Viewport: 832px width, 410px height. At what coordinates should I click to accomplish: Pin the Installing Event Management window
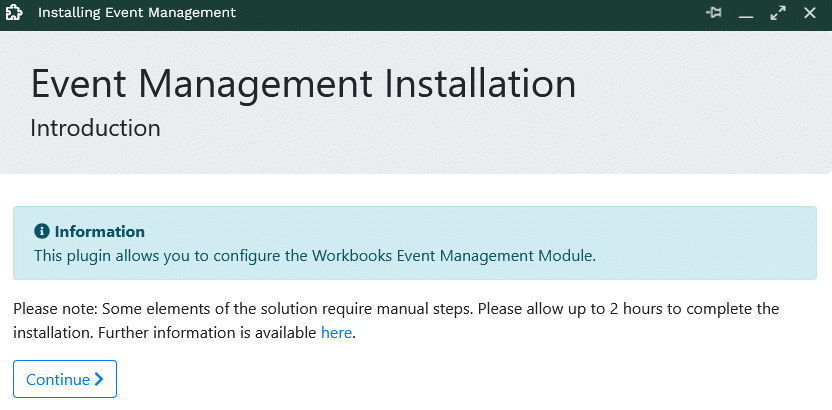[714, 13]
